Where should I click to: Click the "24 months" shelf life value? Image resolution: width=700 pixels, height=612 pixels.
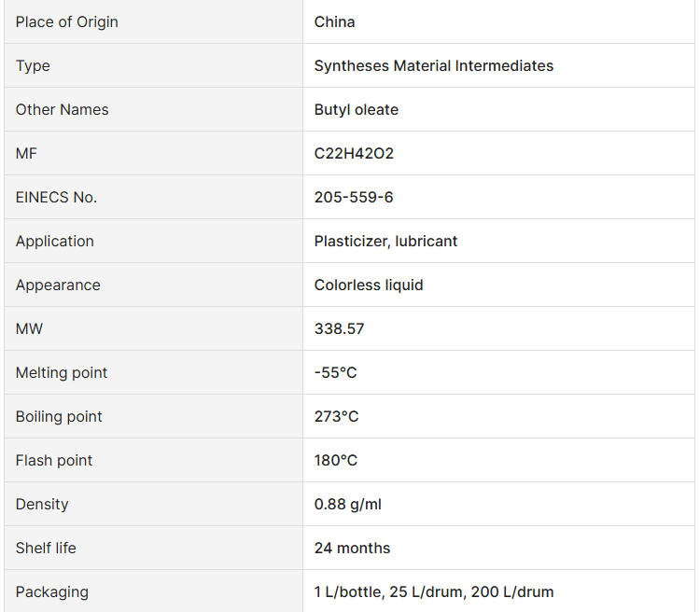click(x=352, y=548)
